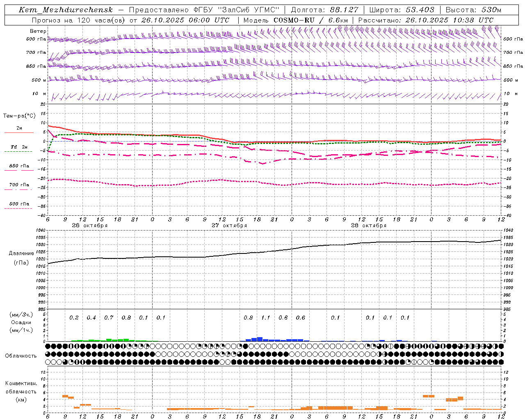Click the precipitation value 1.1
525x420 pixels.
click(x=266, y=317)
